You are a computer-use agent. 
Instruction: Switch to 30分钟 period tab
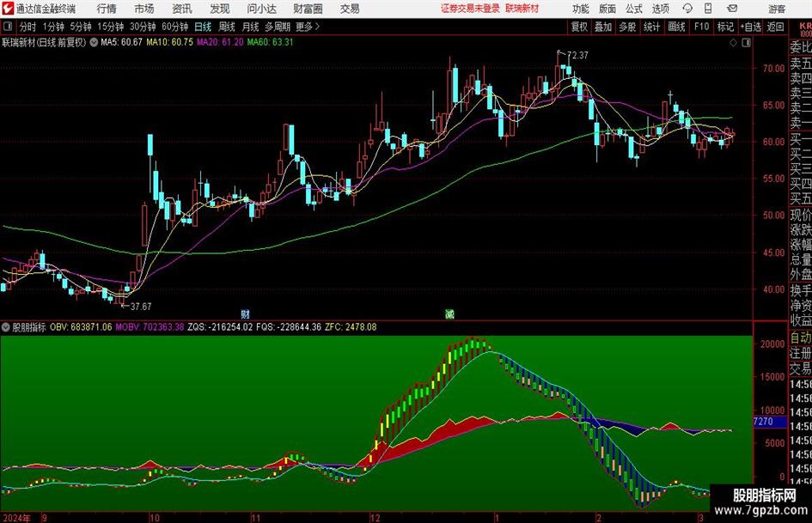coord(143,27)
